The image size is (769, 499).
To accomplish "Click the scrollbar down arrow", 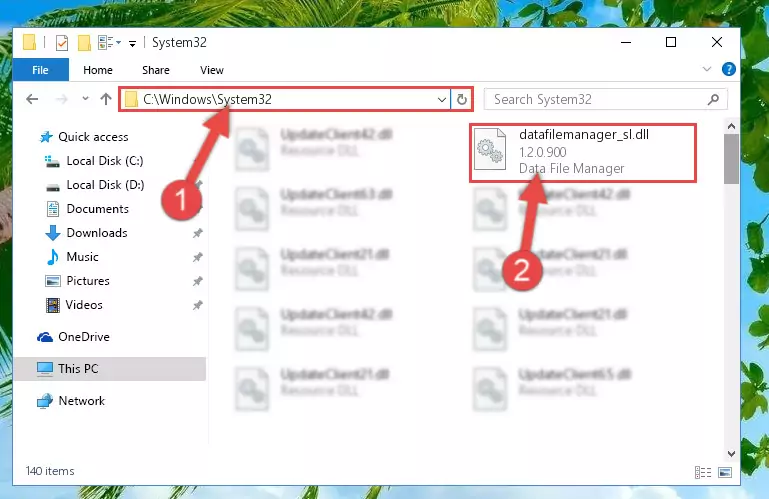I will [x=731, y=454].
